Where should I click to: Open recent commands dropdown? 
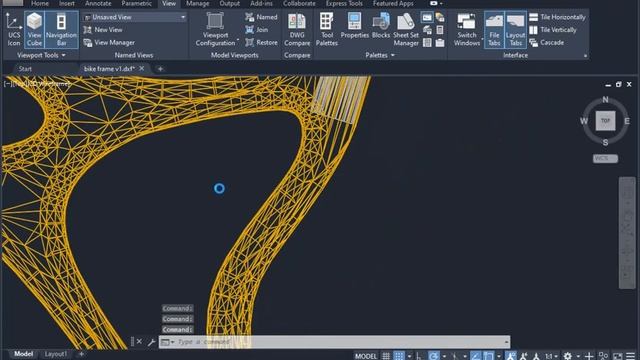coord(167,342)
